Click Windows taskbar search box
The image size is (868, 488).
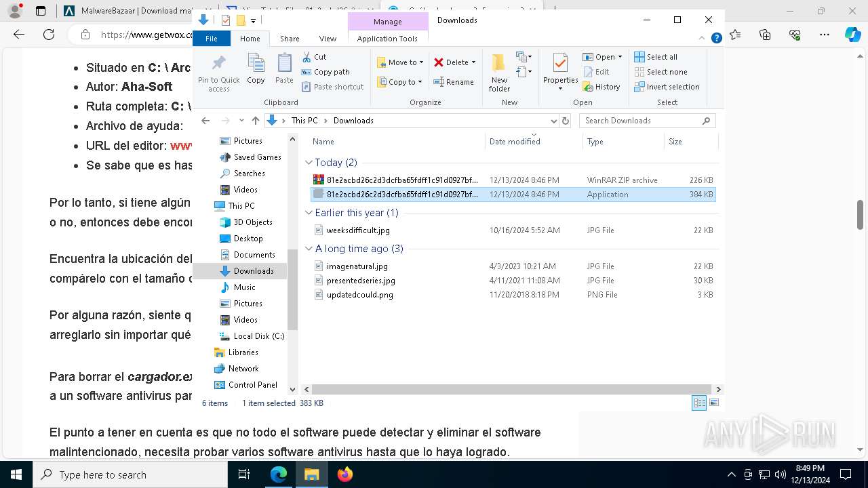point(130,474)
